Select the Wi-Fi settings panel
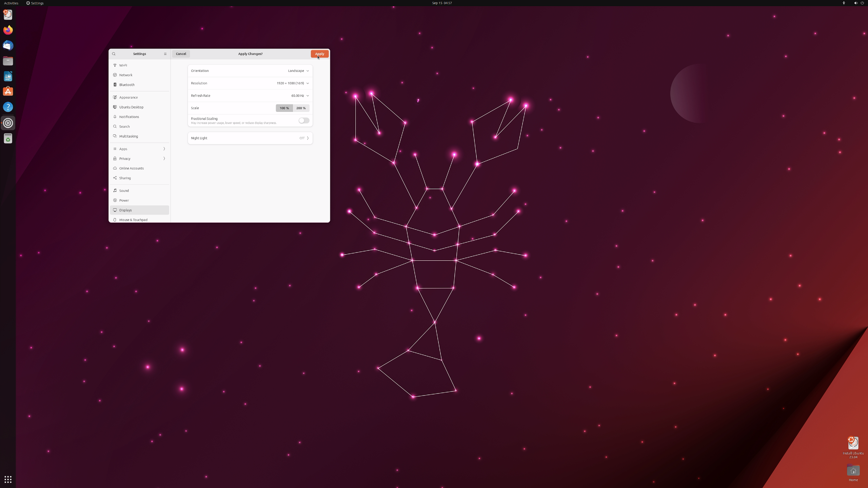868x488 pixels. coord(139,65)
